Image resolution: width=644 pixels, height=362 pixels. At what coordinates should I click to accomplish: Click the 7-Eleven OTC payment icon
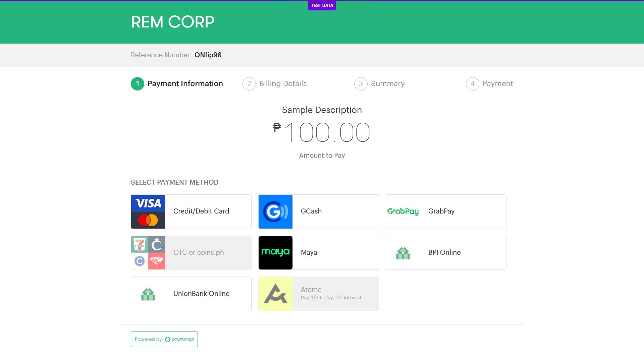point(140,244)
